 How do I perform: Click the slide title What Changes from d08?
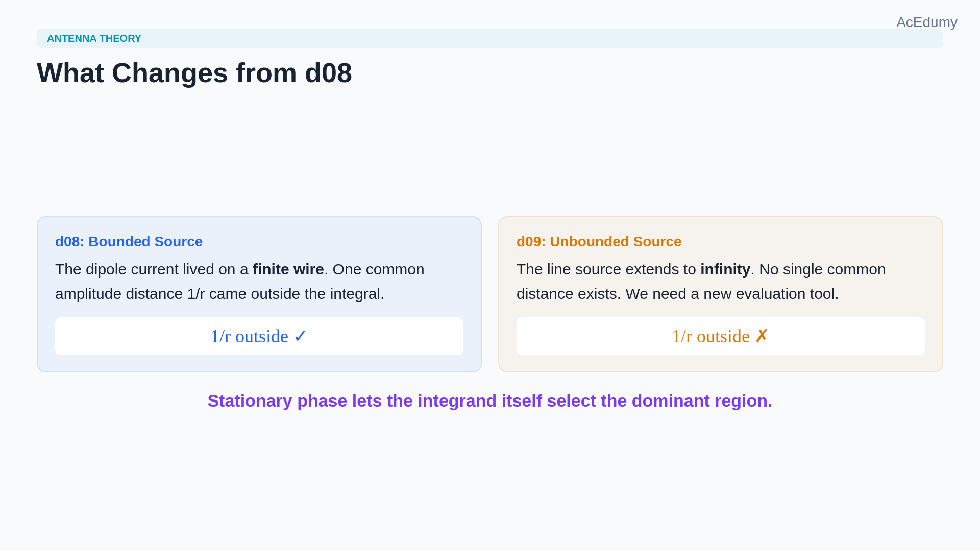click(194, 73)
